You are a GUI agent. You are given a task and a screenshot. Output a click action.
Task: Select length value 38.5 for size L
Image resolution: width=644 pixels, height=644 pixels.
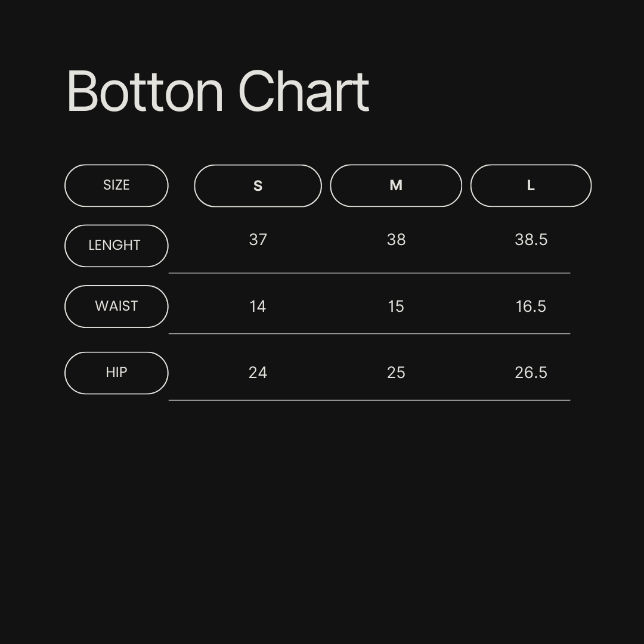pyautogui.click(x=531, y=240)
